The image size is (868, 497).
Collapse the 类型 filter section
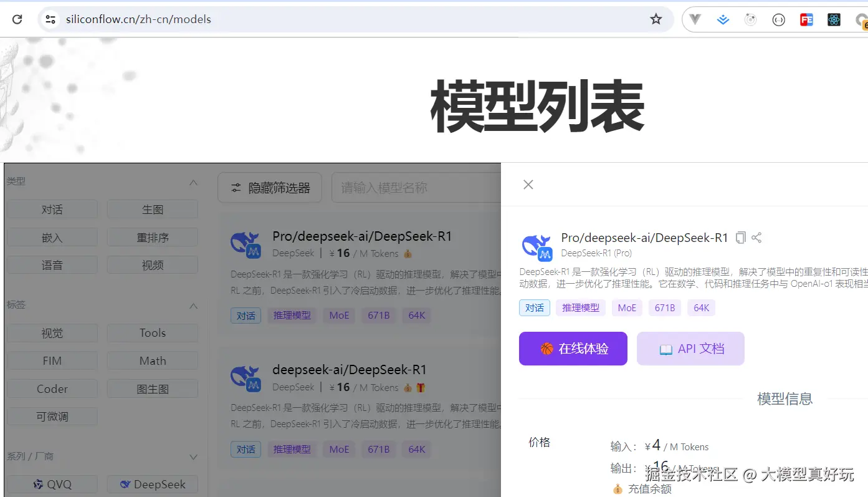[x=194, y=183]
